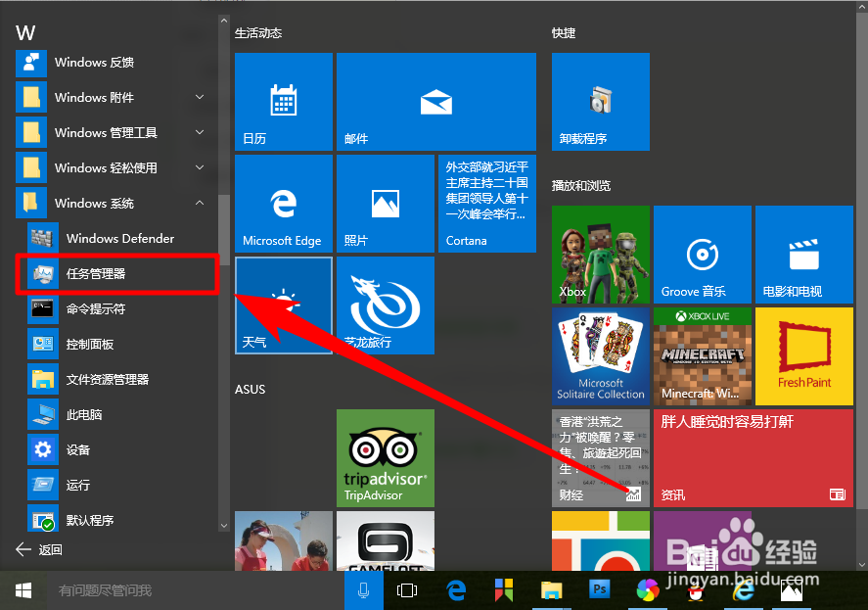This screenshot has width=868, height=610.
Task: Launch the TripAdvisor tile
Action: click(385, 457)
